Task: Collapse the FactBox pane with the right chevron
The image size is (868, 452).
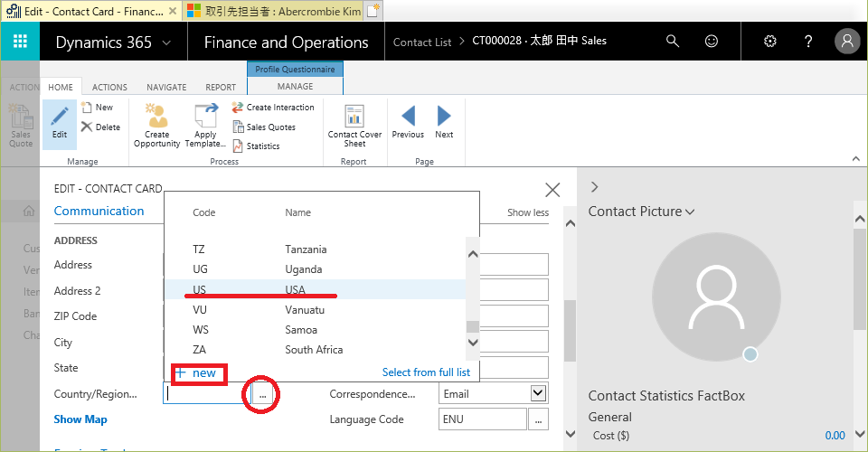Action: click(595, 187)
